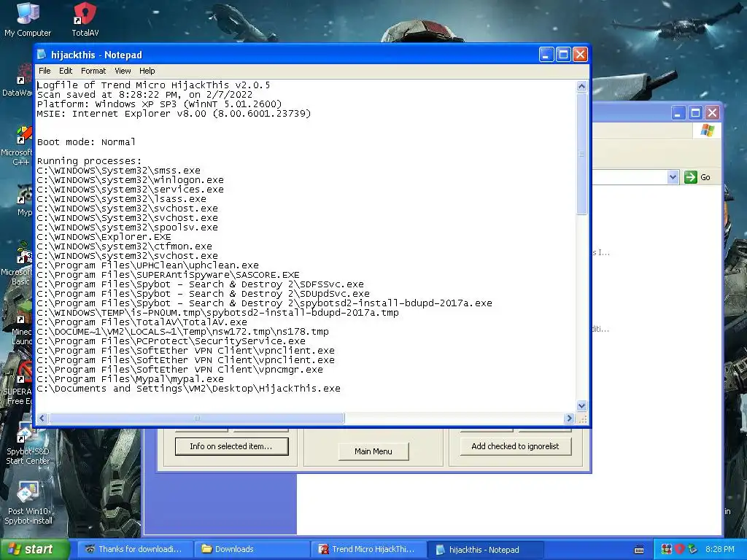The height and width of the screenshot is (560, 747).
Task: Click the line 'Boot mode: Normal'
Action: tap(86, 142)
